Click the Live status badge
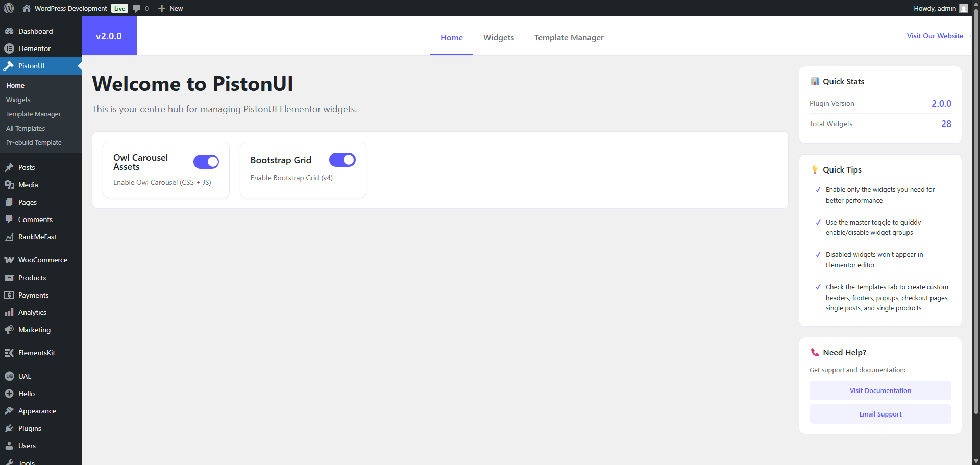This screenshot has height=465, width=980. pyautogui.click(x=119, y=8)
